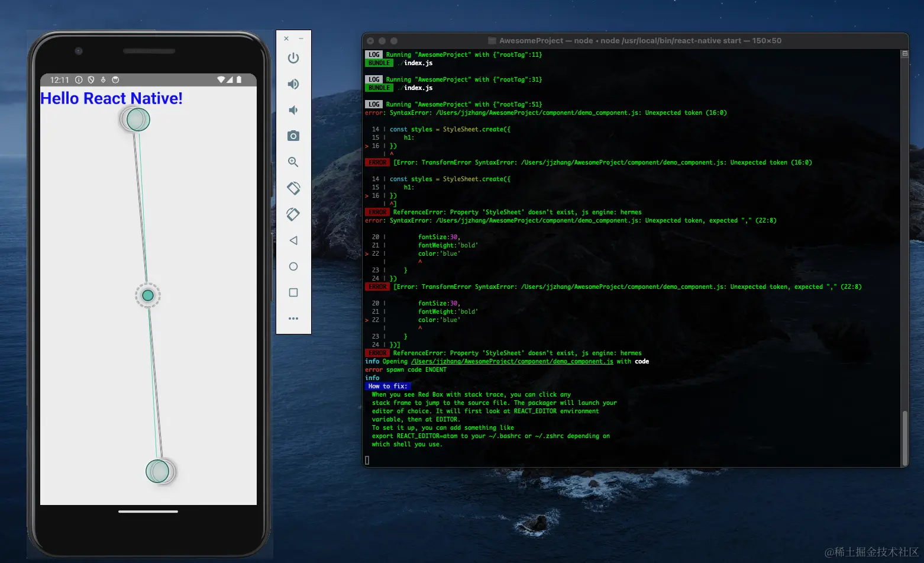
Task: Click the terminal minimize traffic light
Action: 382,41
